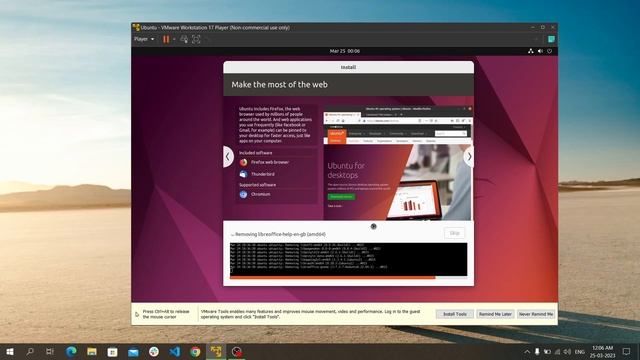Screen dimensions: 640x360
Task: Open the Windows Start menu
Action: 10,351
